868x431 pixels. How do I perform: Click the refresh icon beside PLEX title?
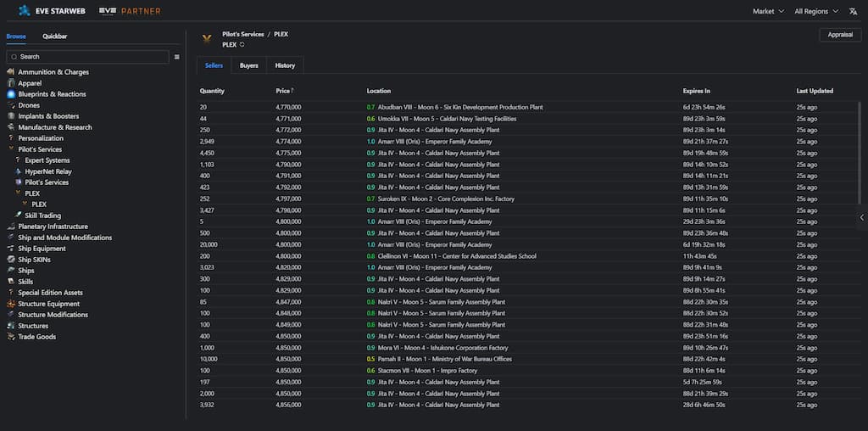click(242, 45)
